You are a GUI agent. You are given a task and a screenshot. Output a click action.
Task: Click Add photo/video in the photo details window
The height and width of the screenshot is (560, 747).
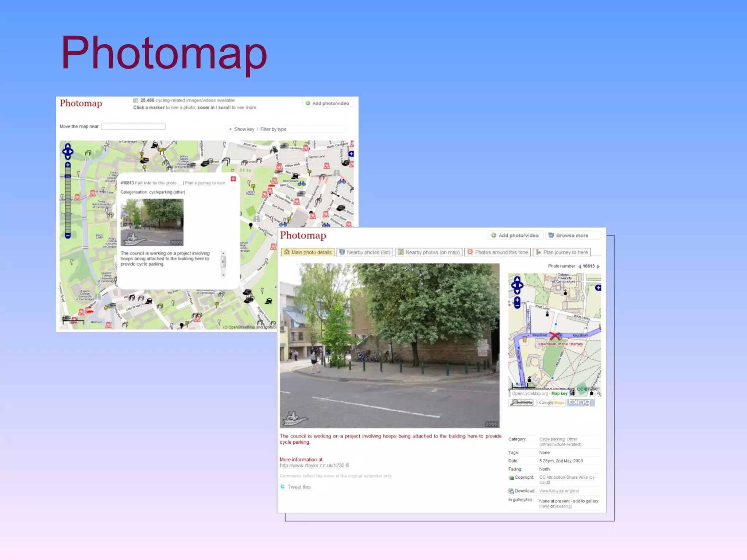[515, 236]
